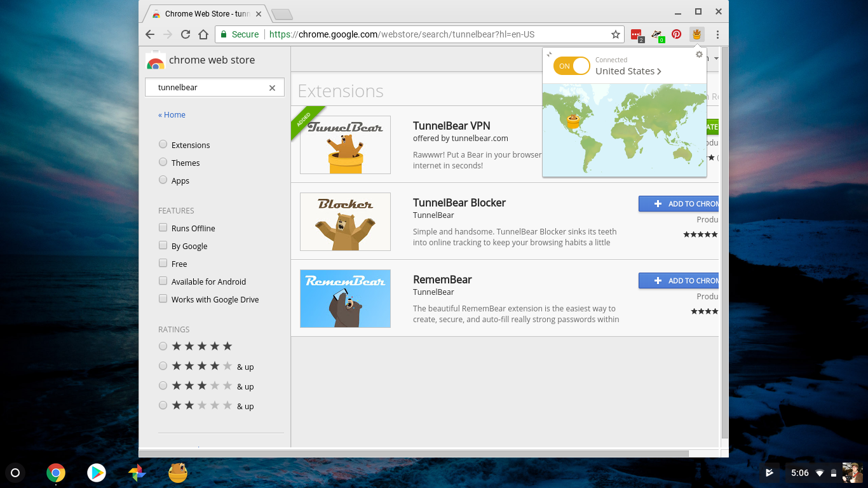Click the TunnelBear extension toolbar icon

point(696,34)
